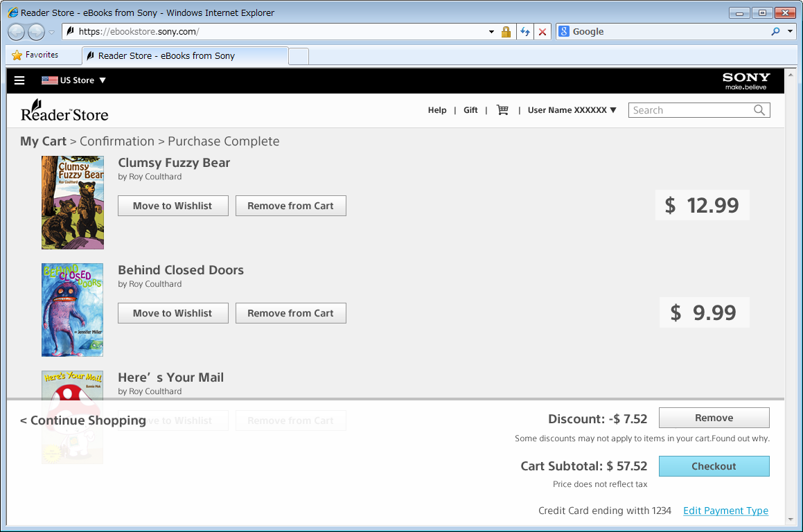Remove the applied discount
The width and height of the screenshot is (803, 532).
pos(714,418)
